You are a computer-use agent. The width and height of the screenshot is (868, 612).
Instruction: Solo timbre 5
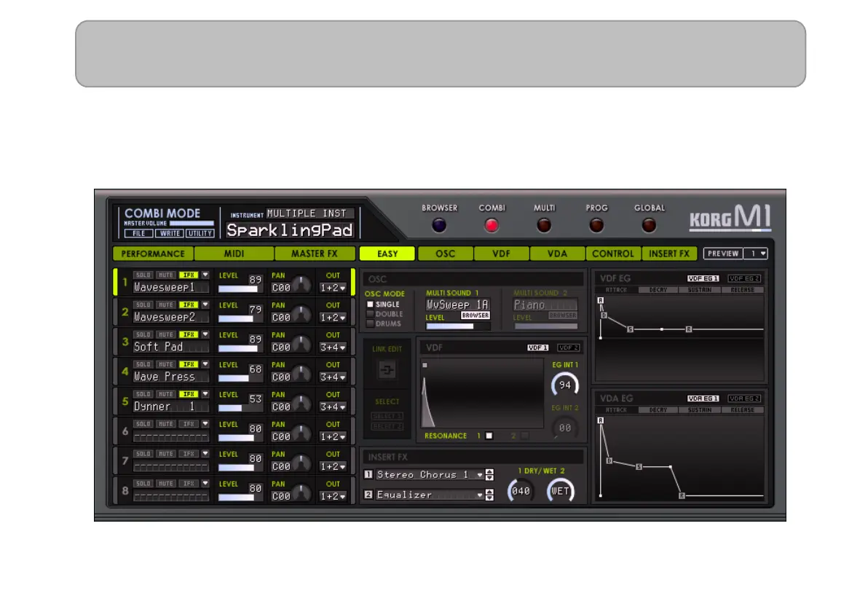tap(143, 394)
